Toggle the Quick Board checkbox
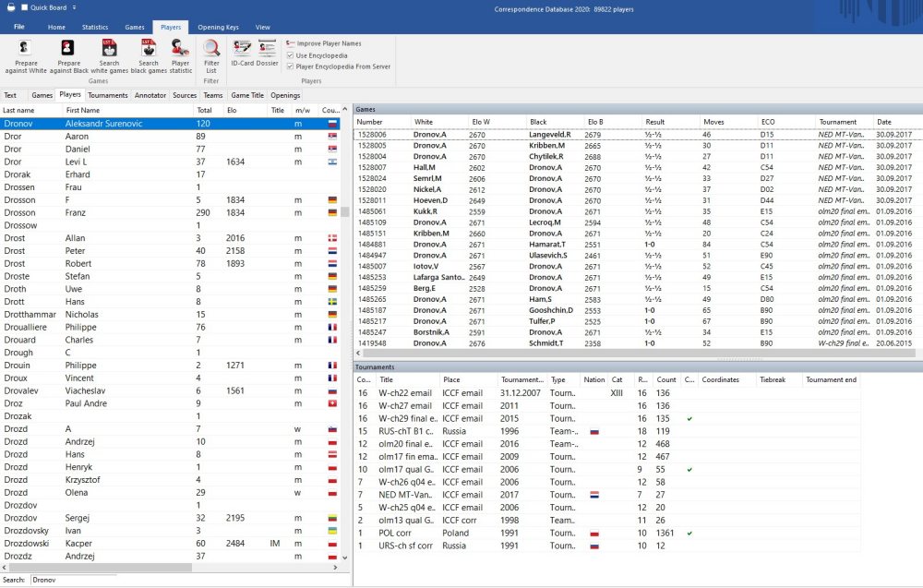923x588 pixels. tap(24, 6)
